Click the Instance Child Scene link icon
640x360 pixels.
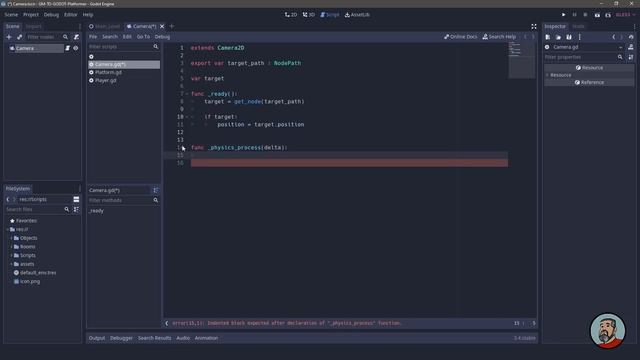(x=19, y=37)
